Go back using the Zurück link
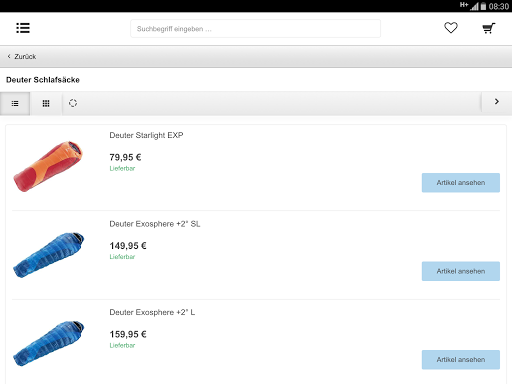512x384 pixels. 25,57
